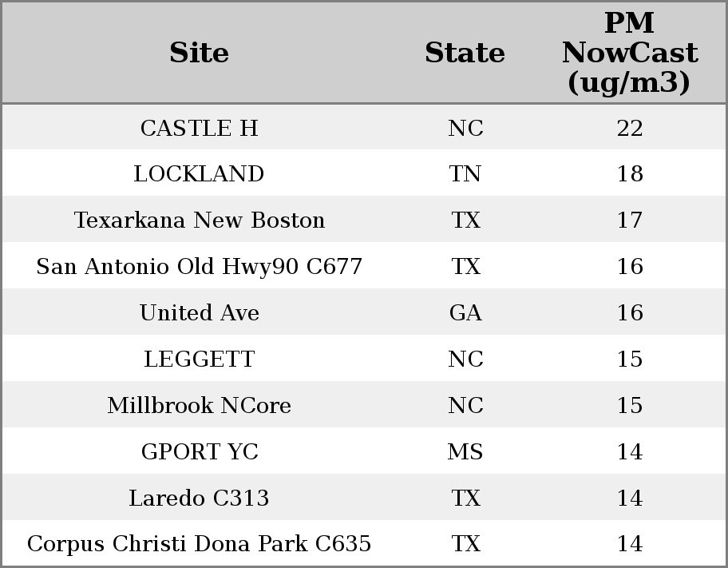Click Texarkana New Boston site name

click(200, 220)
